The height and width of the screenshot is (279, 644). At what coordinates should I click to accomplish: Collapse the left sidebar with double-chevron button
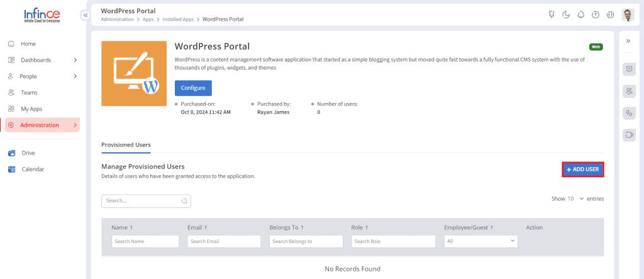[x=86, y=15]
